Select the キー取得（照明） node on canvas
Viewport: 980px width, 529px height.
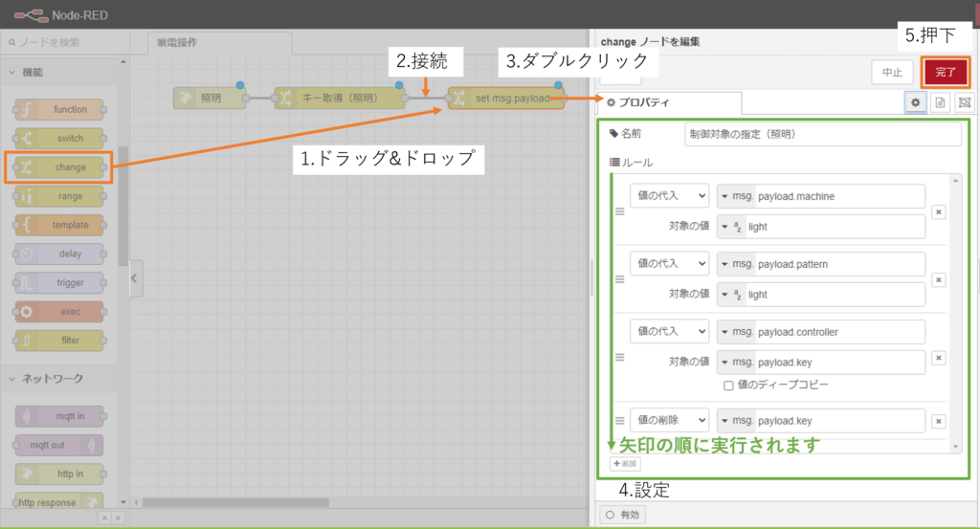pos(341,99)
